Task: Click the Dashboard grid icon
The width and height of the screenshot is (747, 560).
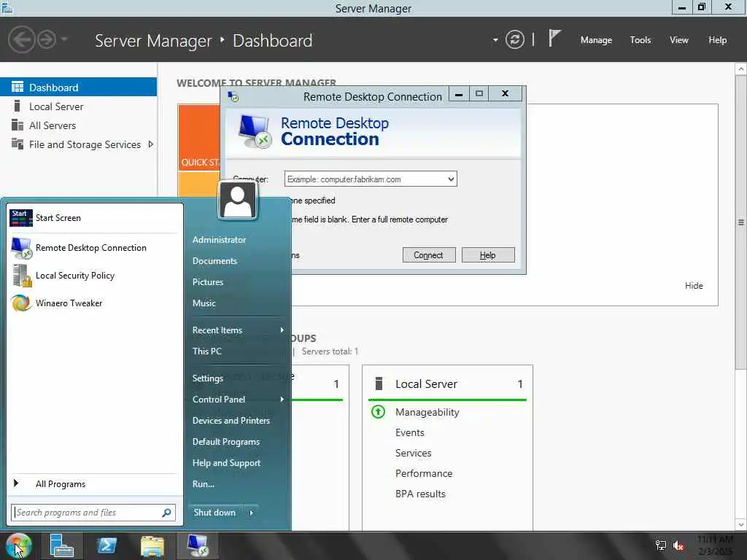Action: pyautogui.click(x=18, y=87)
